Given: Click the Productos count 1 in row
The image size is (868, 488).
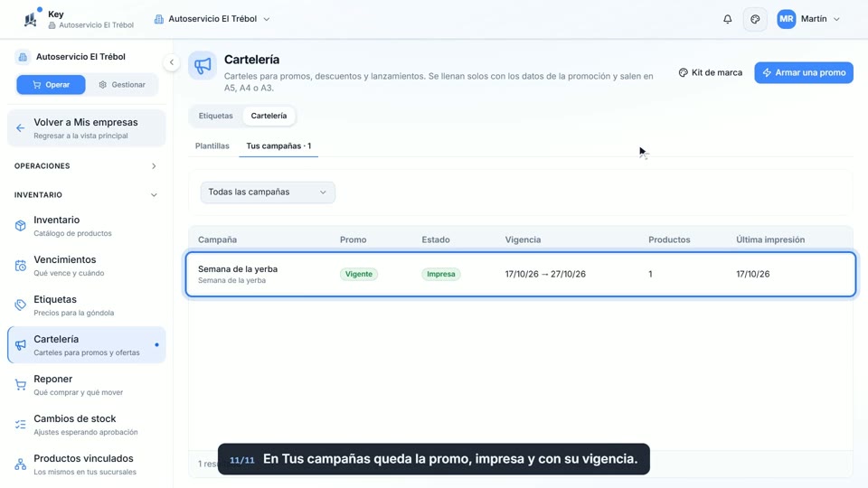Looking at the screenshot, I should [x=650, y=274].
